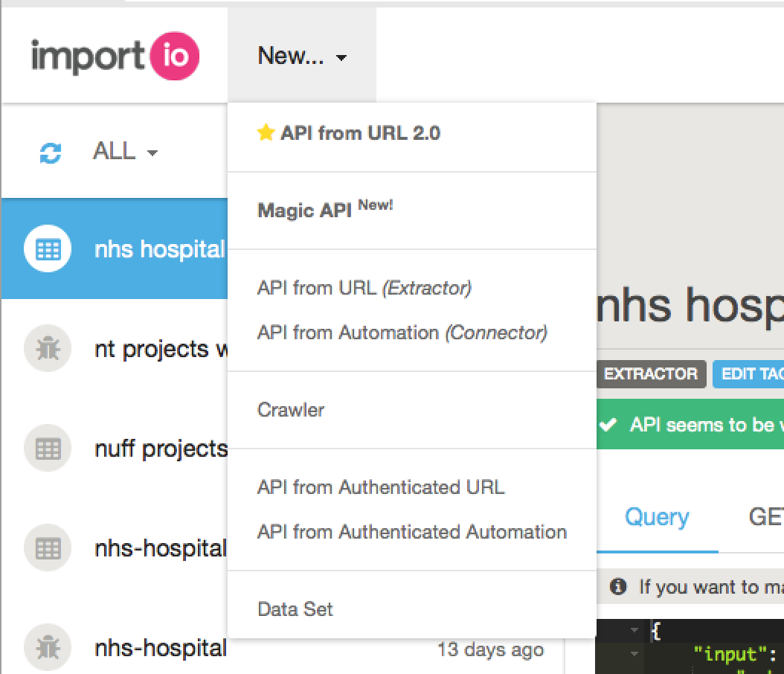Screen dimensions: 784x674
Task: Click the EDIT TAGS button
Action: (x=748, y=374)
